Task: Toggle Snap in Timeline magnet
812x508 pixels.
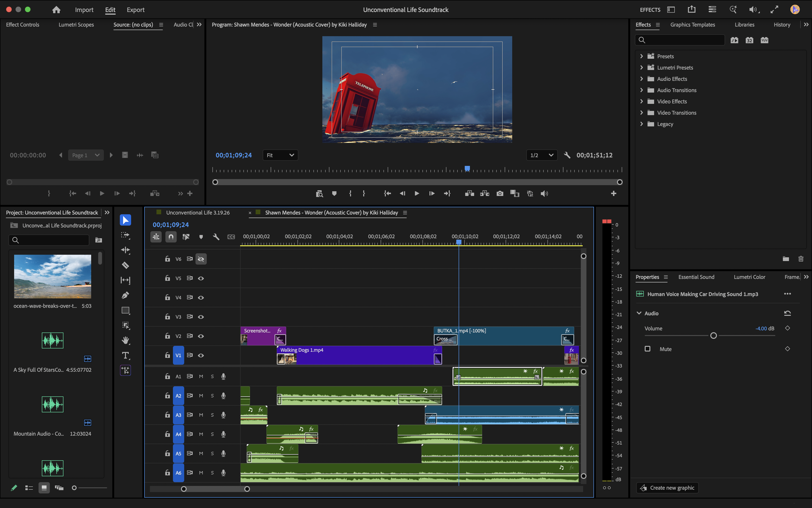Action: point(171,237)
